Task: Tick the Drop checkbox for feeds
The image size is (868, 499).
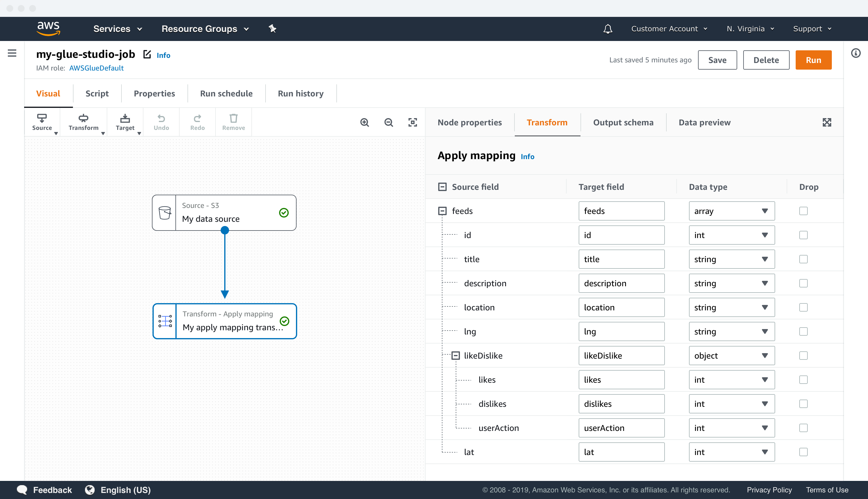Action: 803,211
